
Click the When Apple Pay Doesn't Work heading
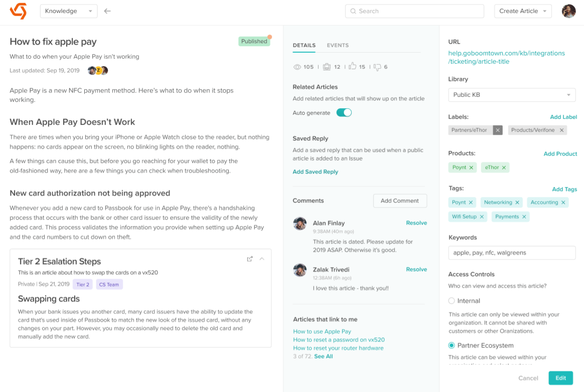pos(72,122)
